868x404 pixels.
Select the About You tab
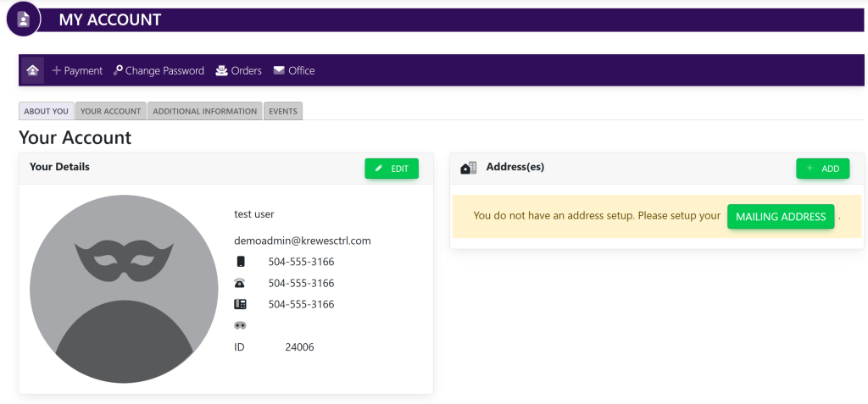point(47,111)
